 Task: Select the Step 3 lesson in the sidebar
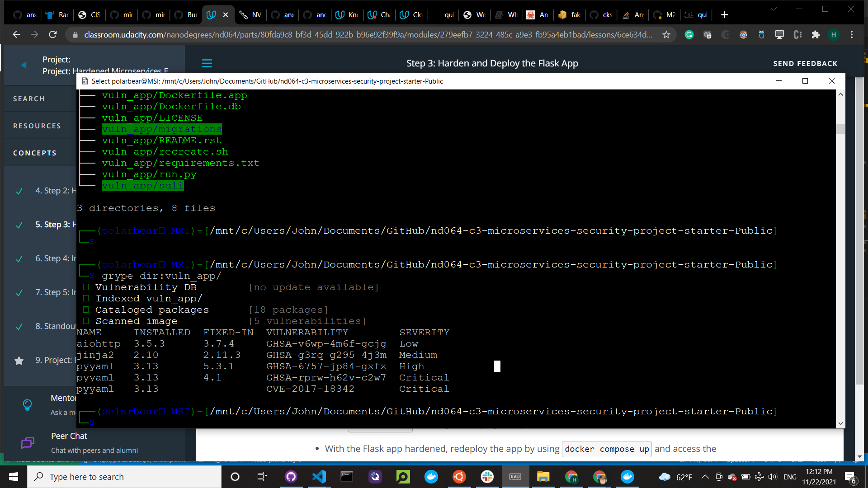pos(55,225)
